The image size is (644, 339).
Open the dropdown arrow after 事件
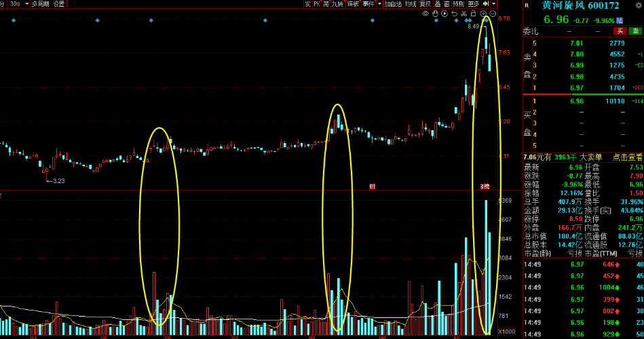click(379, 3)
